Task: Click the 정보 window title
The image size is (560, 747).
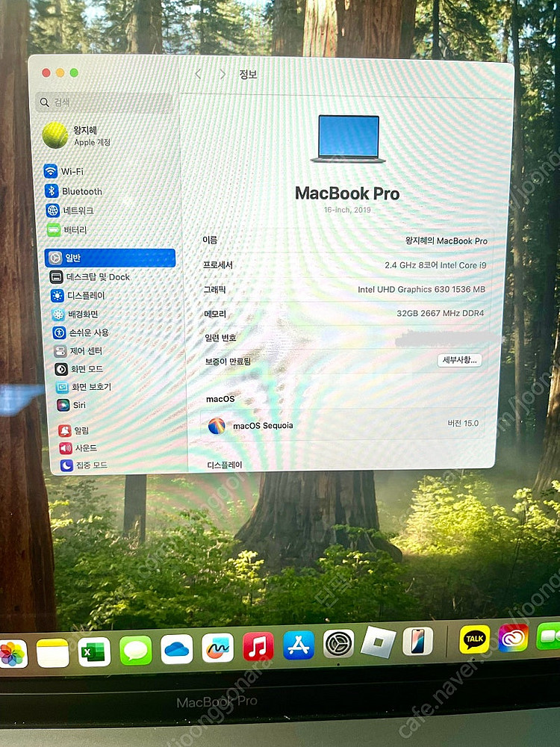Action: pos(248,74)
